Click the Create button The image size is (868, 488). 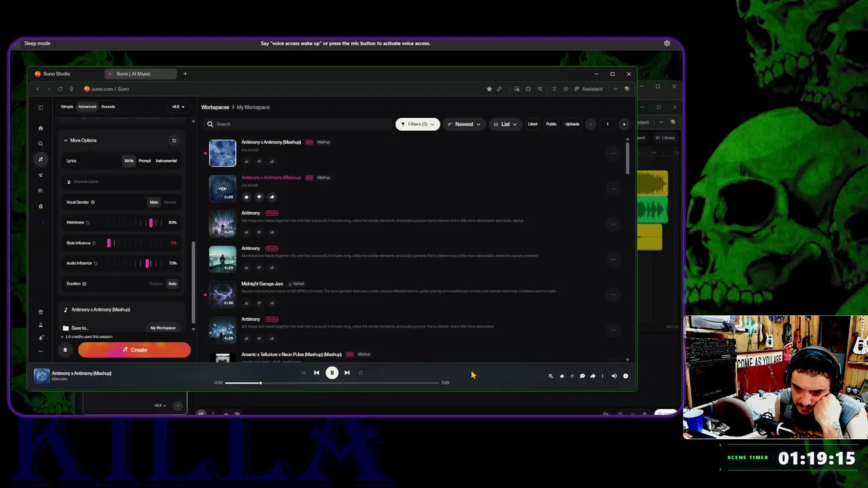pos(134,350)
